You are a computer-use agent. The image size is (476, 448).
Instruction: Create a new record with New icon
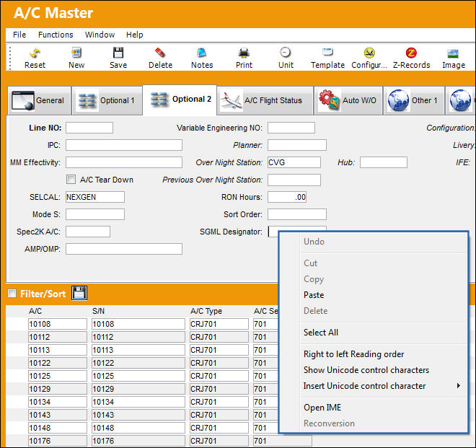(x=76, y=53)
